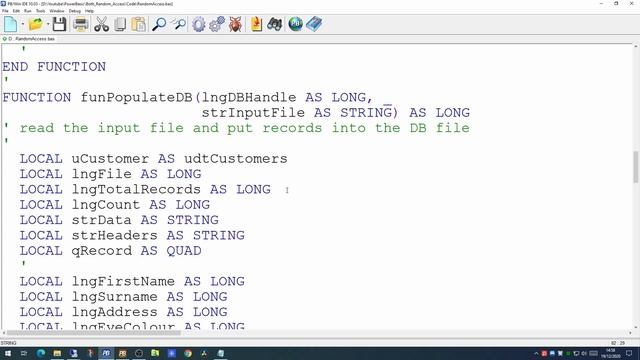Click 'lngFirstName' variable declaration

click(123, 281)
